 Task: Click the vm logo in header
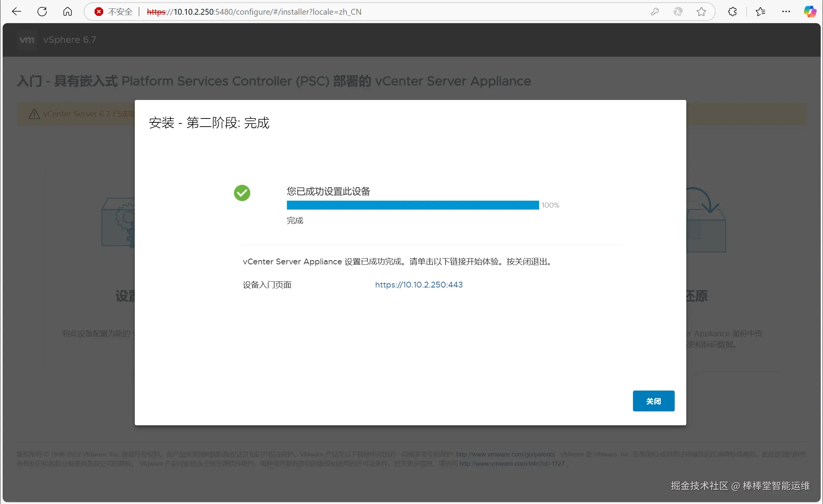coord(27,40)
